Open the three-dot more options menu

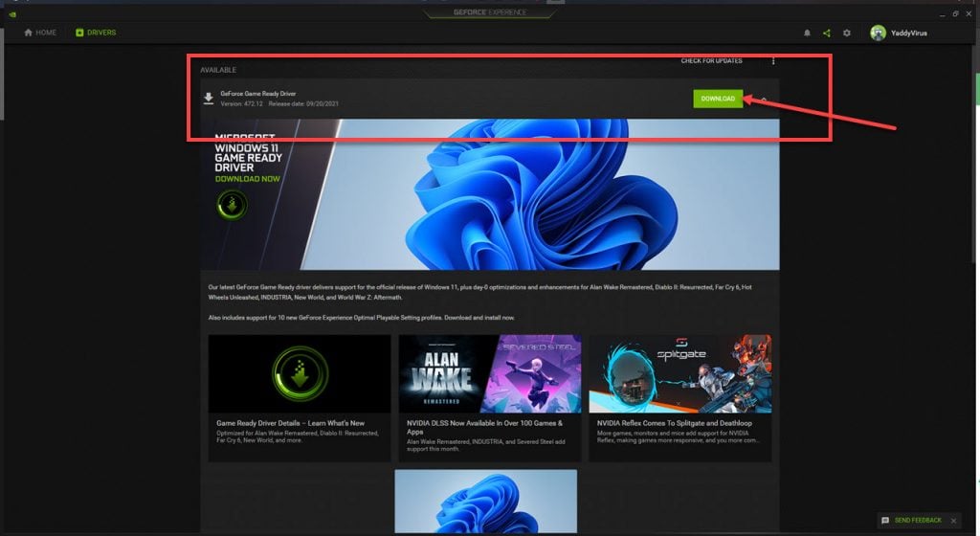click(x=773, y=60)
